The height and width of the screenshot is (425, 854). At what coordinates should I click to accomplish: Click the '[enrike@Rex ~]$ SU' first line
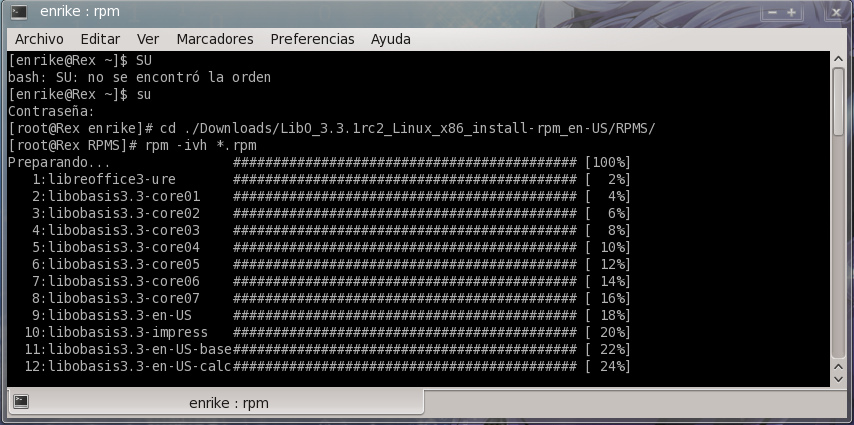click(x=80, y=60)
